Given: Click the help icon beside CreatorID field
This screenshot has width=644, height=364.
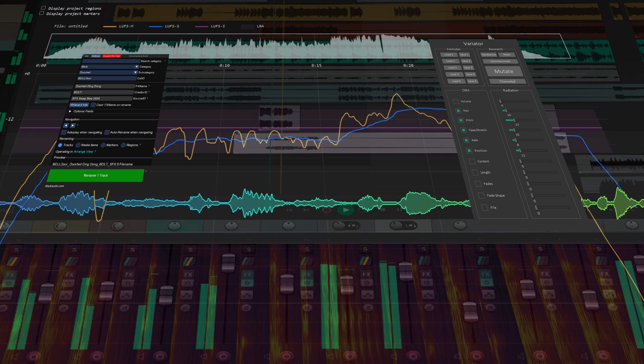Looking at the screenshot, I should [x=149, y=92].
